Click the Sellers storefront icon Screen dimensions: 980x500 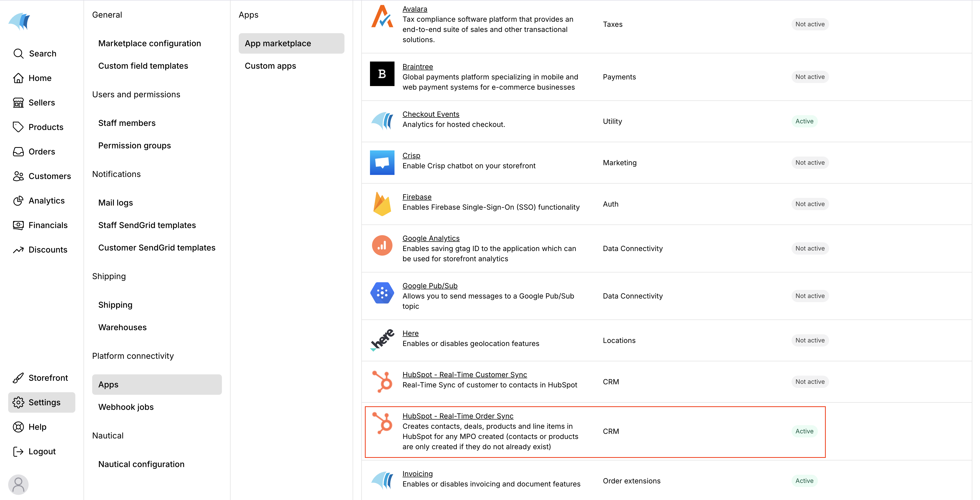click(x=18, y=103)
